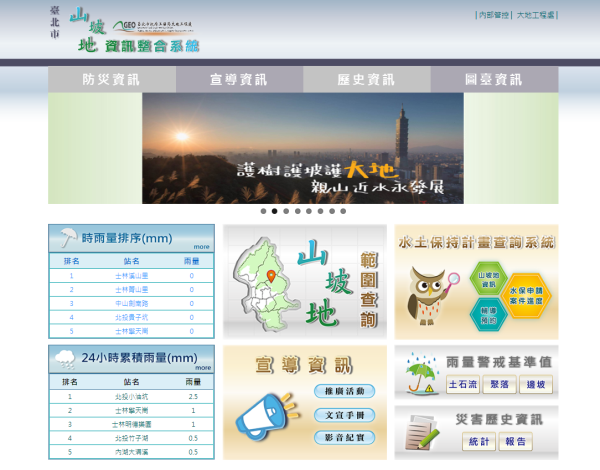Open the 歷史資訊 menu tab
Image resolution: width=600 pixels, height=470 pixels.
(x=367, y=80)
